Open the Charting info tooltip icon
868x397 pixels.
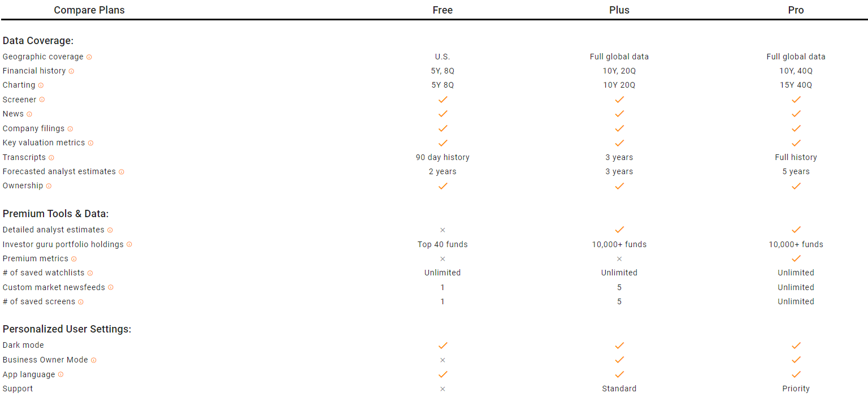[41, 85]
